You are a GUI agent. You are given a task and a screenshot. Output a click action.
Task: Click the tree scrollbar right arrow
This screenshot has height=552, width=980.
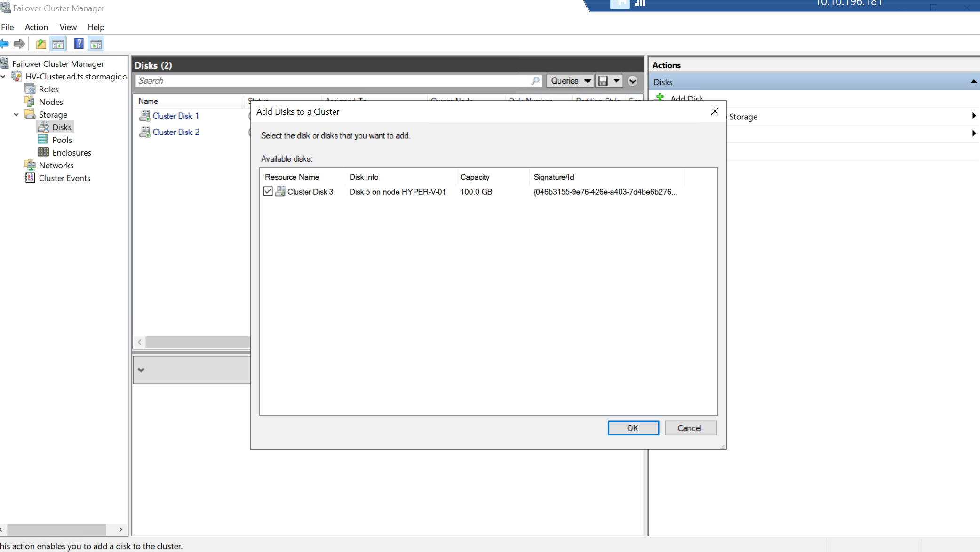coord(121,529)
